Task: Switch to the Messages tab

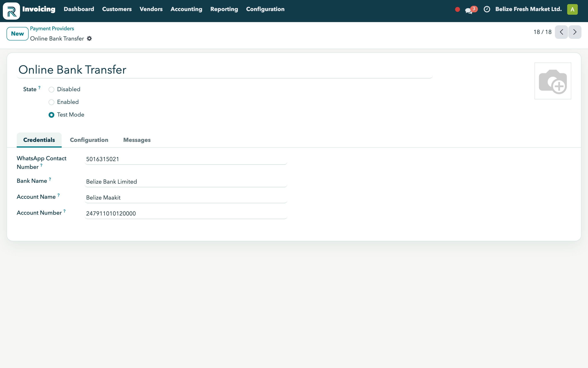Action: point(137,140)
